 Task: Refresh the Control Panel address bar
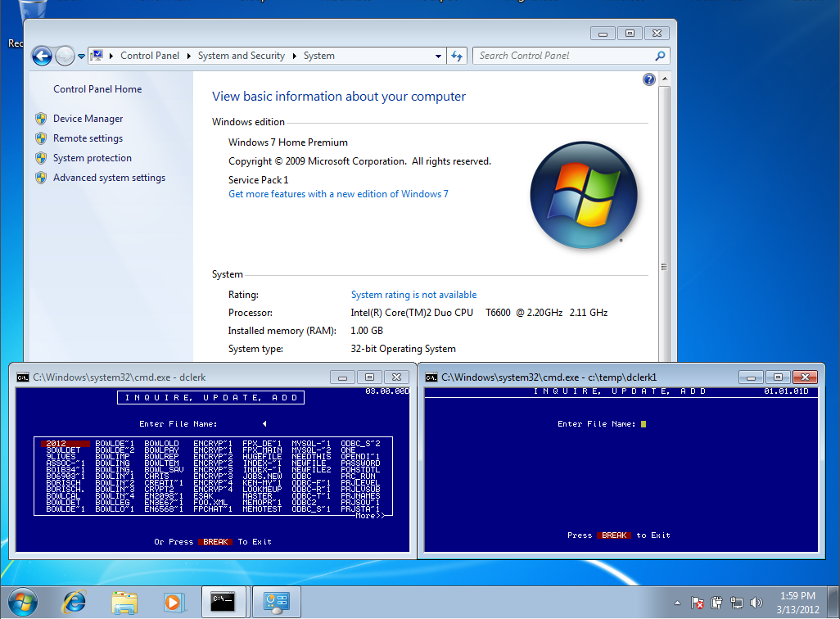pos(457,56)
